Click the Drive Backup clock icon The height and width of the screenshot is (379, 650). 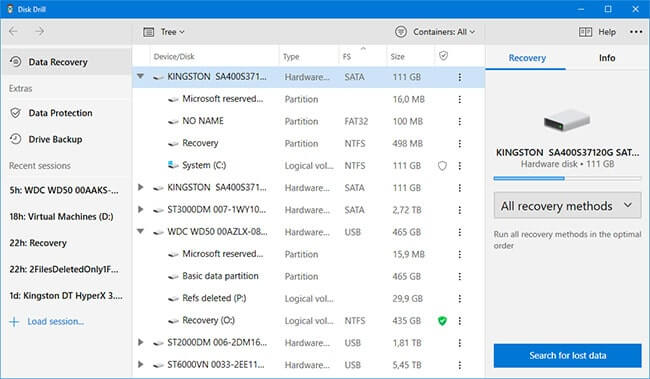16,139
